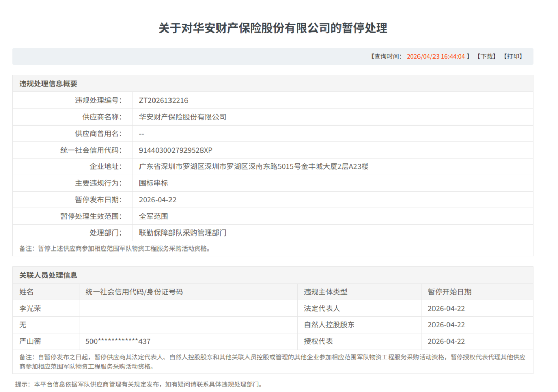Click the violation value 围标串标

coord(153,183)
